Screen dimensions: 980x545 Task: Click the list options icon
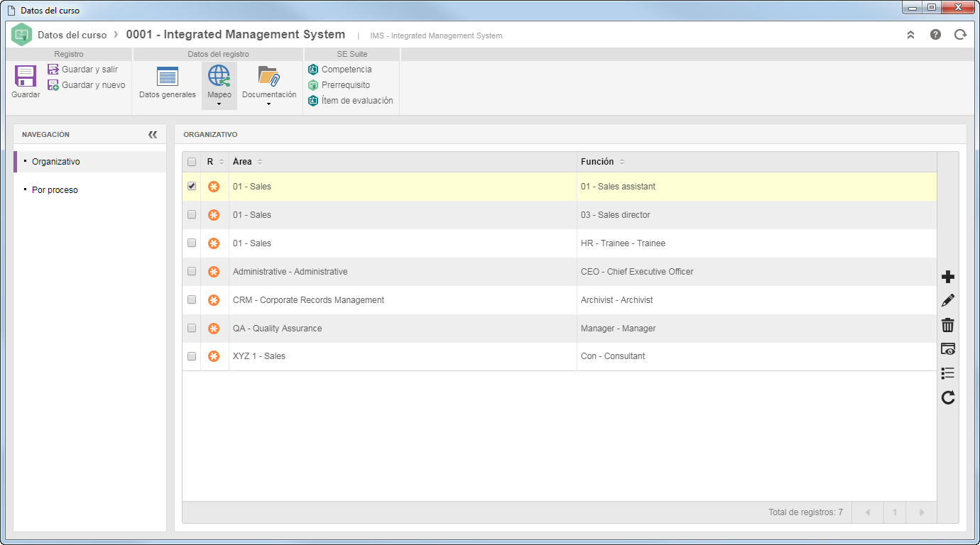pyautogui.click(x=947, y=373)
